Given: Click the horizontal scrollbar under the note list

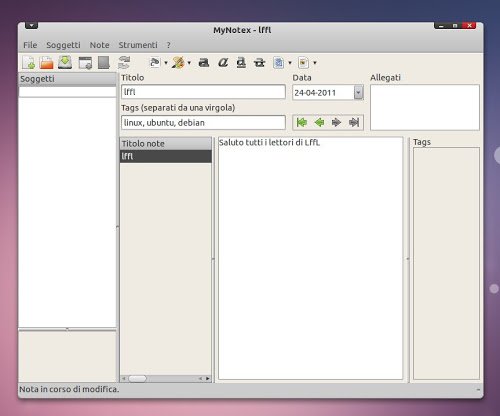Looking at the screenshot, I should point(166,378).
